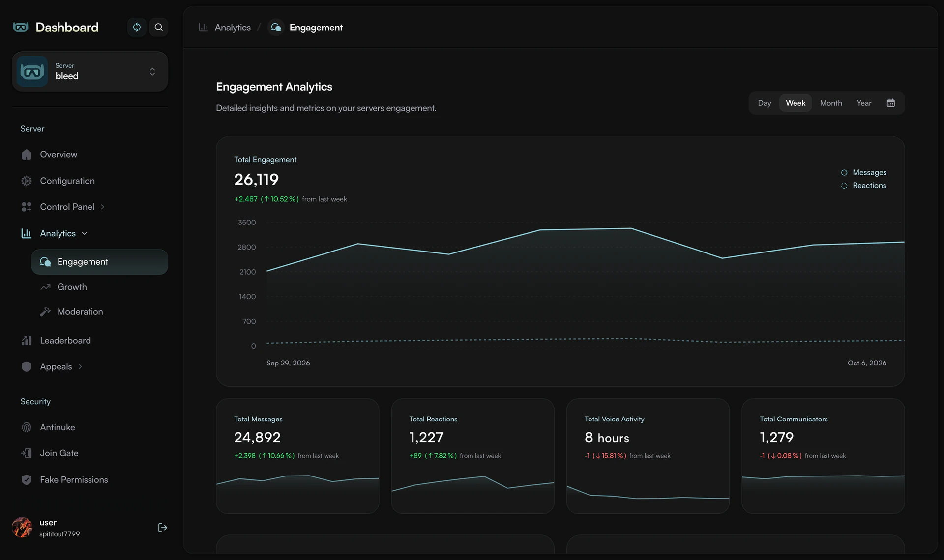The image size is (944, 560).
Task: Switch time range to Month
Action: click(x=831, y=103)
